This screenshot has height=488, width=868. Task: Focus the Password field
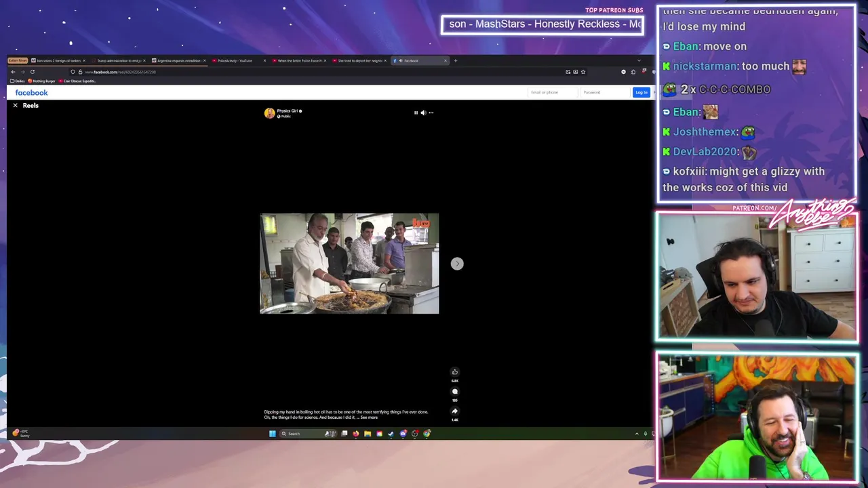604,92
